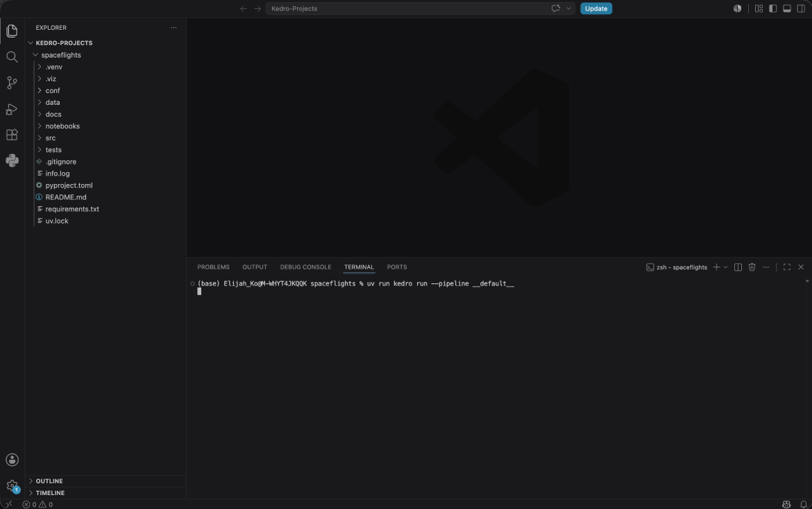Toggle the primary side bar
This screenshot has width=812, height=509.
[x=772, y=8]
